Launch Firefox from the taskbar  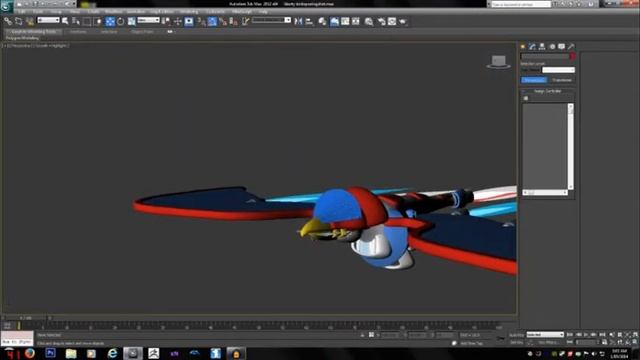pos(30,353)
